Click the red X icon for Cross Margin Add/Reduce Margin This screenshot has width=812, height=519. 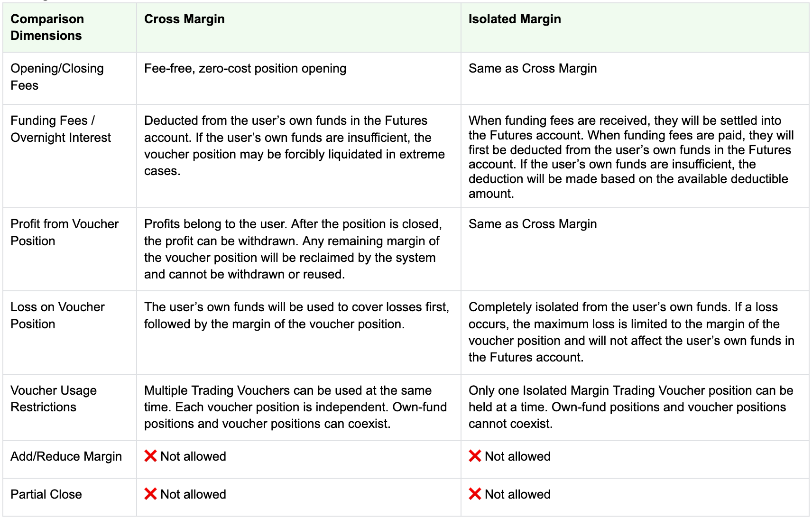[150, 456]
